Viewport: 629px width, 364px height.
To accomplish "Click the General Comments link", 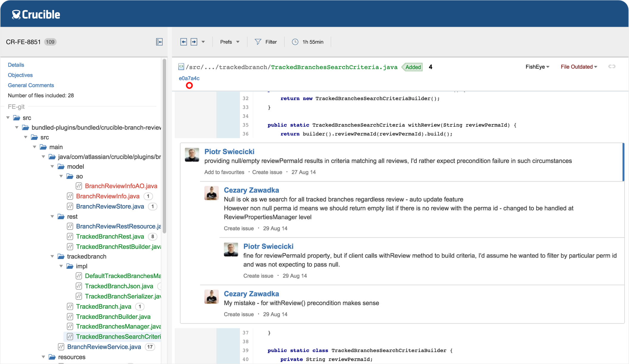I will click(31, 85).
